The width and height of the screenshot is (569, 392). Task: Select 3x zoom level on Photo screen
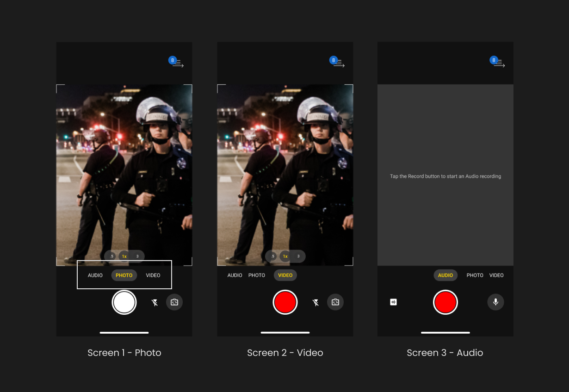137,256
